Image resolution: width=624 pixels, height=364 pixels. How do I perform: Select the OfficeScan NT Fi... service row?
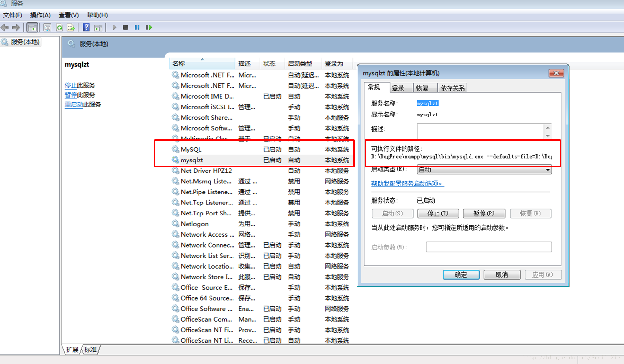click(x=261, y=330)
